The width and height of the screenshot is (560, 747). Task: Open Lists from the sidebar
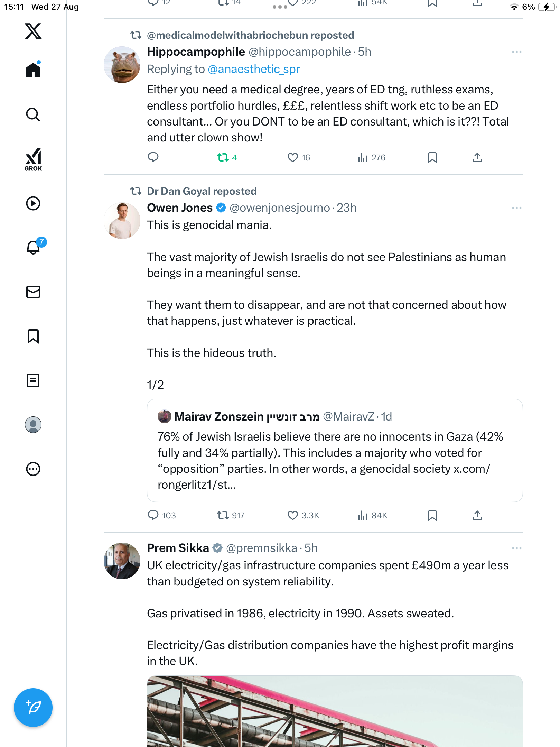(x=33, y=380)
